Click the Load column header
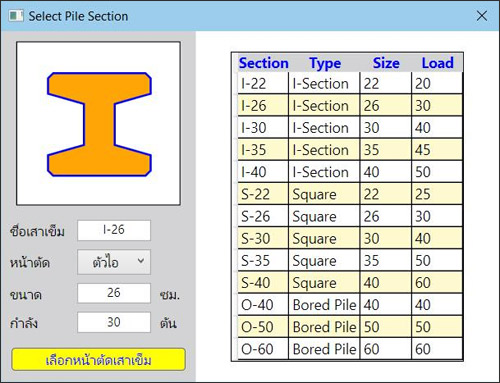 437,63
